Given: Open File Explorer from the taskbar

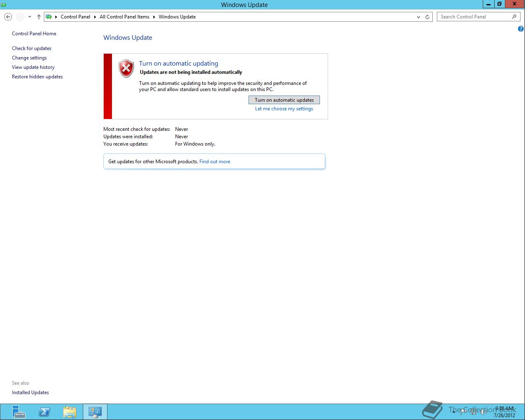Looking at the screenshot, I should click(x=70, y=412).
